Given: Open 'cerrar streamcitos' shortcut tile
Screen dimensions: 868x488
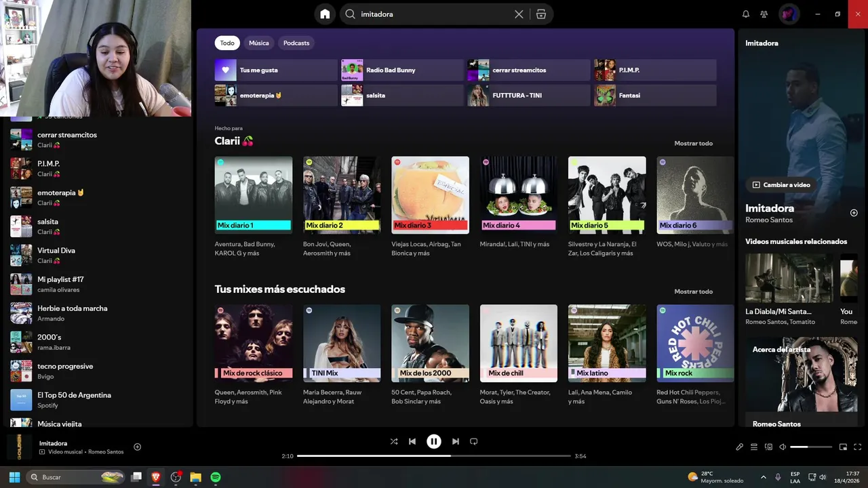Looking at the screenshot, I should point(528,70).
